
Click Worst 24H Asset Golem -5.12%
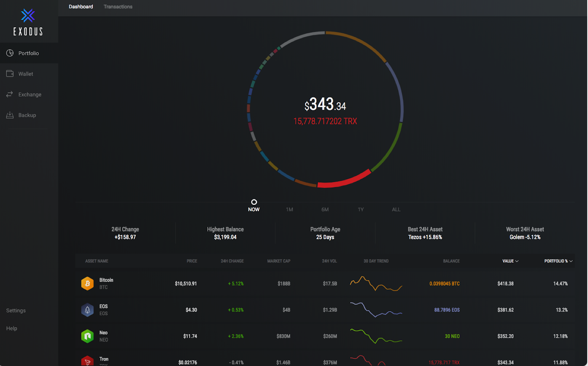click(525, 233)
